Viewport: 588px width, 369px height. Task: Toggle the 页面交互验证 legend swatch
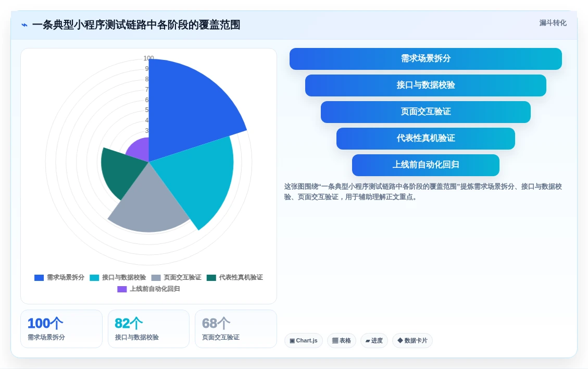156,278
